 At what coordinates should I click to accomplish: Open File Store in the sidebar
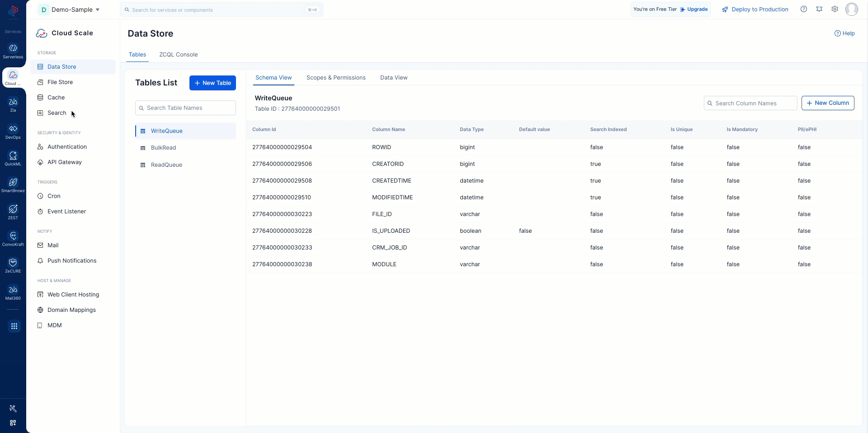pyautogui.click(x=60, y=82)
